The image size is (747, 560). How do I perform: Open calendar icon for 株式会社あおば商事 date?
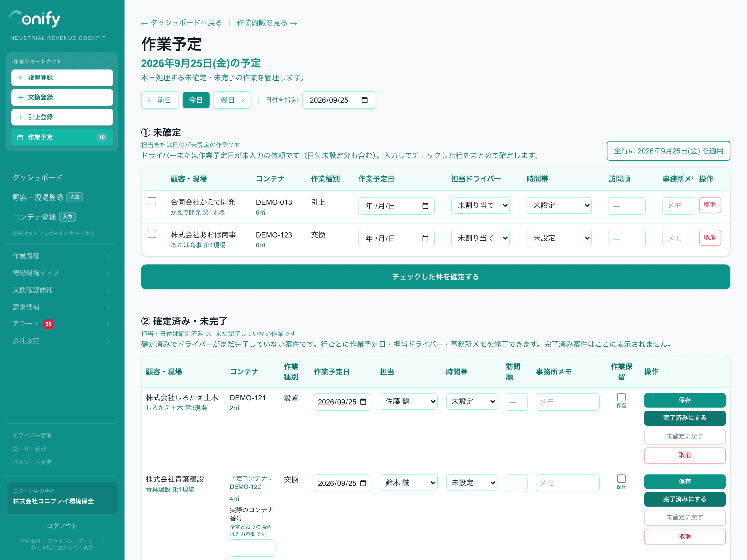click(x=425, y=238)
